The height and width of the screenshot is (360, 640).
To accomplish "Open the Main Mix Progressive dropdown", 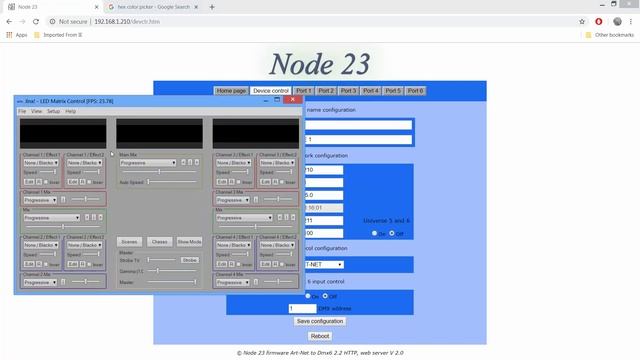I will pyautogui.click(x=148, y=162).
